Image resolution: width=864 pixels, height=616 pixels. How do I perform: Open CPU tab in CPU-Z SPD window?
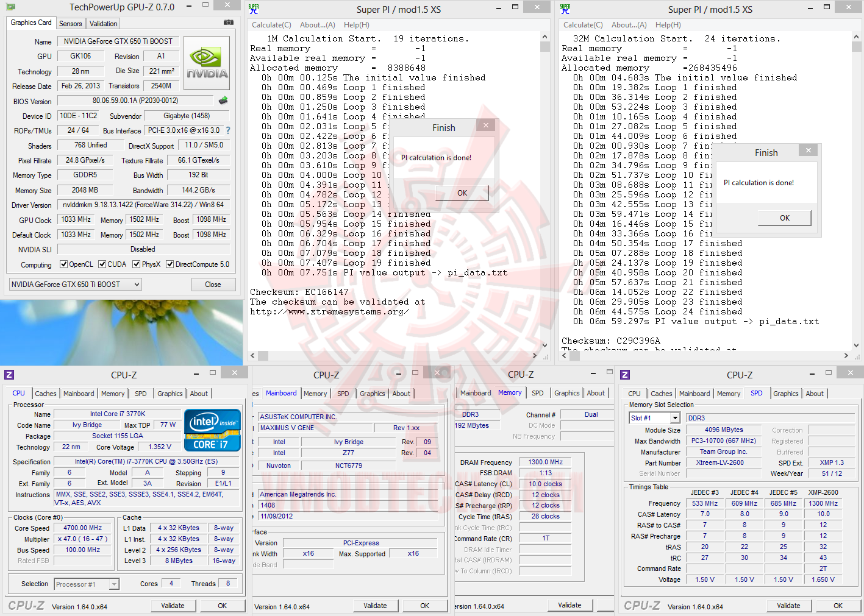pyautogui.click(x=634, y=394)
